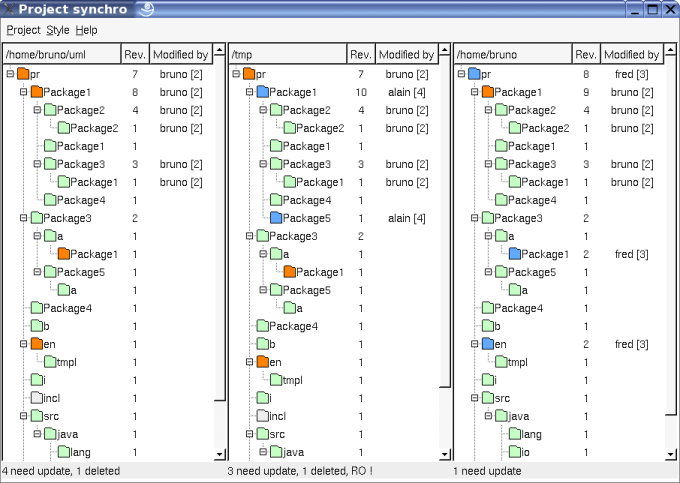Click the /home/bruno column header
The height and width of the screenshot is (483, 680).
[513, 54]
